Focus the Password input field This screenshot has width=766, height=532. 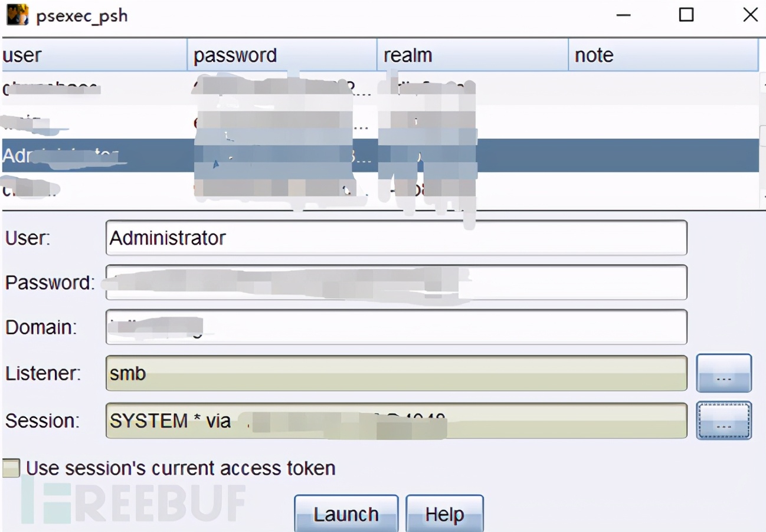(397, 283)
